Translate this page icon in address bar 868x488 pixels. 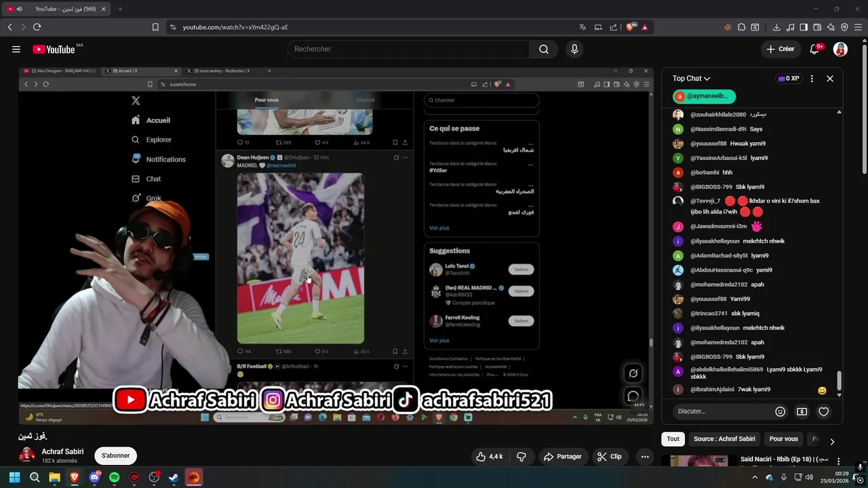(x=583, y=27)
